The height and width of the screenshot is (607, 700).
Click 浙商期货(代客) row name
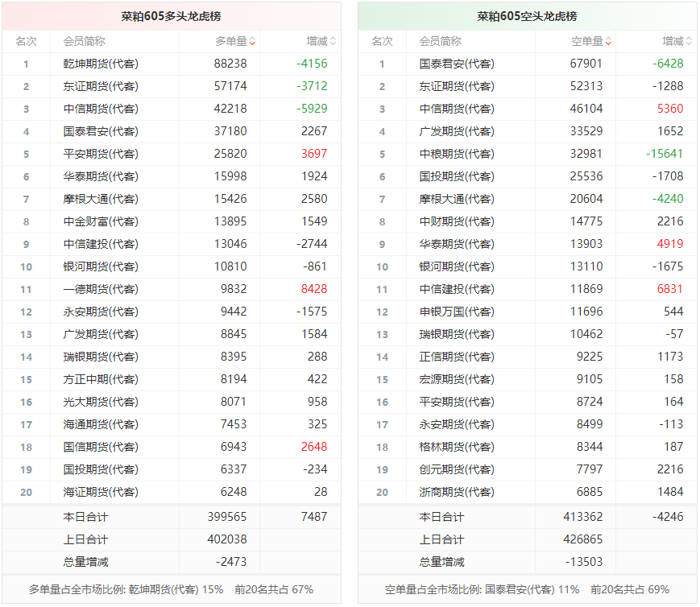point(457,492)
